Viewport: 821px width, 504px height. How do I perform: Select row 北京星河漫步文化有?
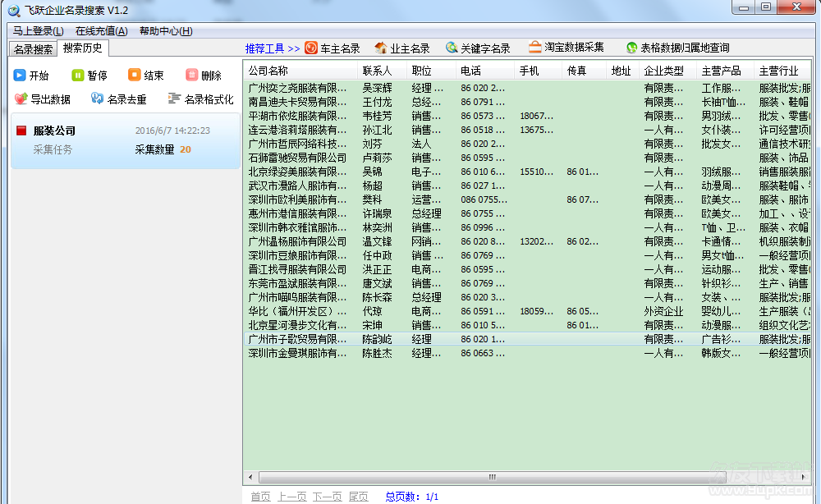527,325
